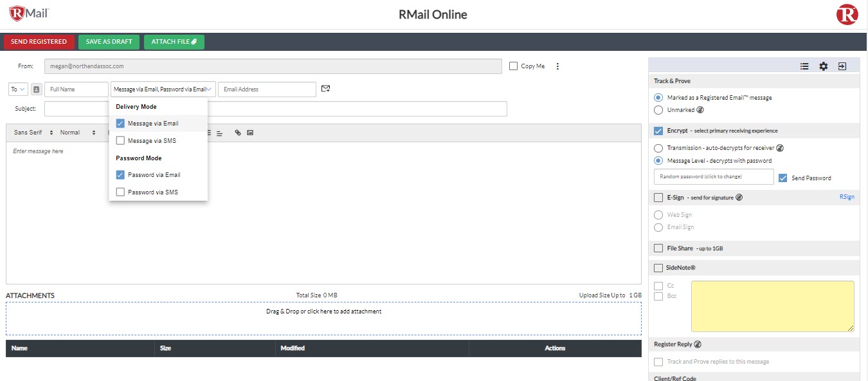Image resolution: width=868 pixels, height=381 pixels.
Task: Uncheck the Encrypt checkbox
Action: pos(658,131)
